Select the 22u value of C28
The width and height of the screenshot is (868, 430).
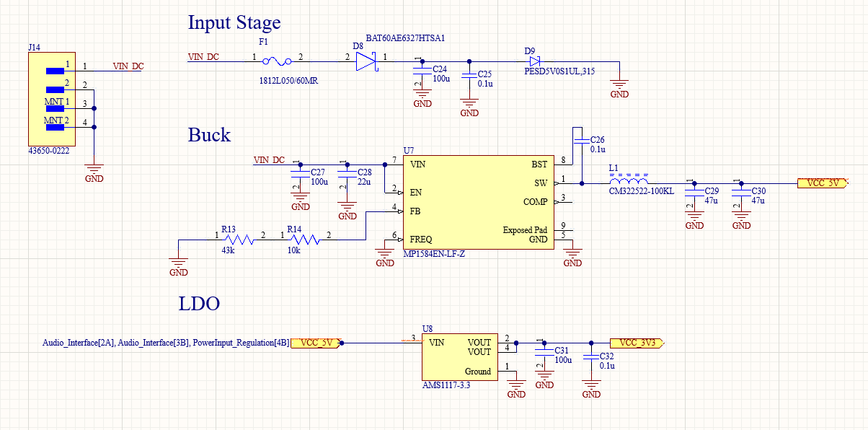(x=365, y=183)
